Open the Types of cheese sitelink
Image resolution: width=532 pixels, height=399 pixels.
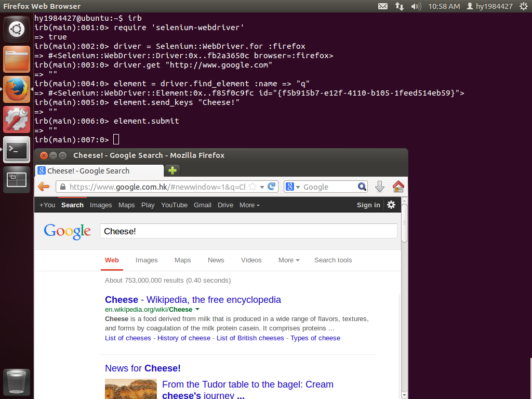(315, 338)
